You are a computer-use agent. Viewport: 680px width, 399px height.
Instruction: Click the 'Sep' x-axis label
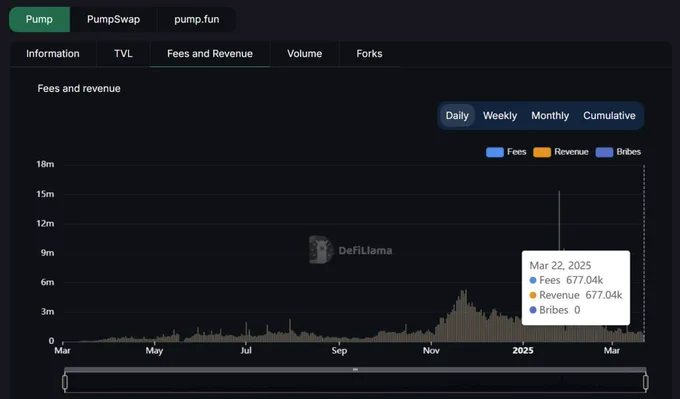[339, 350]
